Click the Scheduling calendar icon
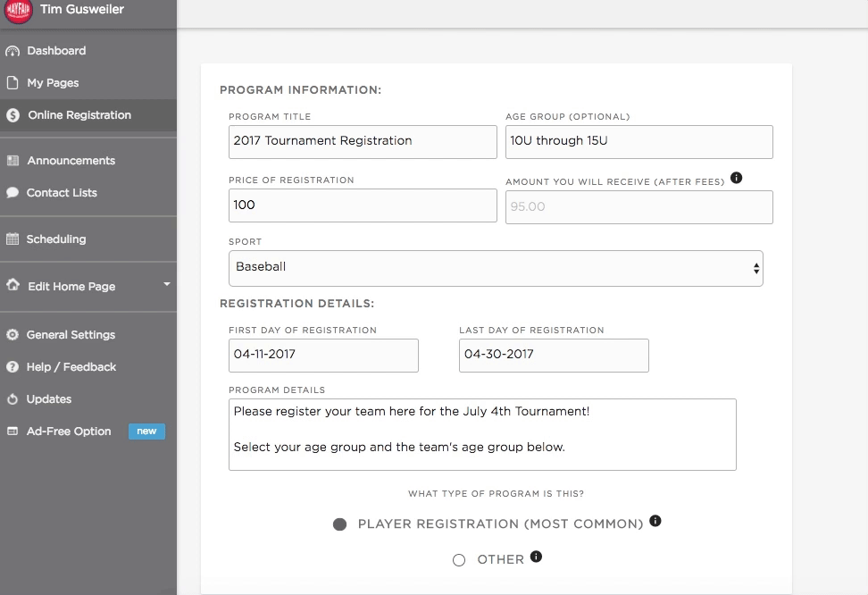The width and height of the screenshot is (868, 595). pyautogui.click(x=13, y=239)
